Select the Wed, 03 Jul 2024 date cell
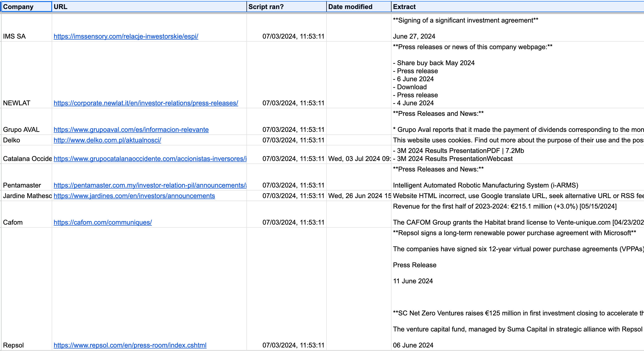Image resolution: width=644 pixels, height=351 pixels. (x=359, y=155)
